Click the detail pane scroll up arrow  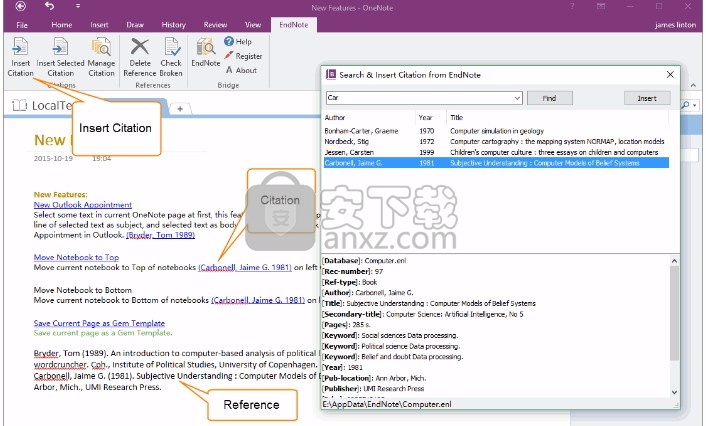pos(674,261)
